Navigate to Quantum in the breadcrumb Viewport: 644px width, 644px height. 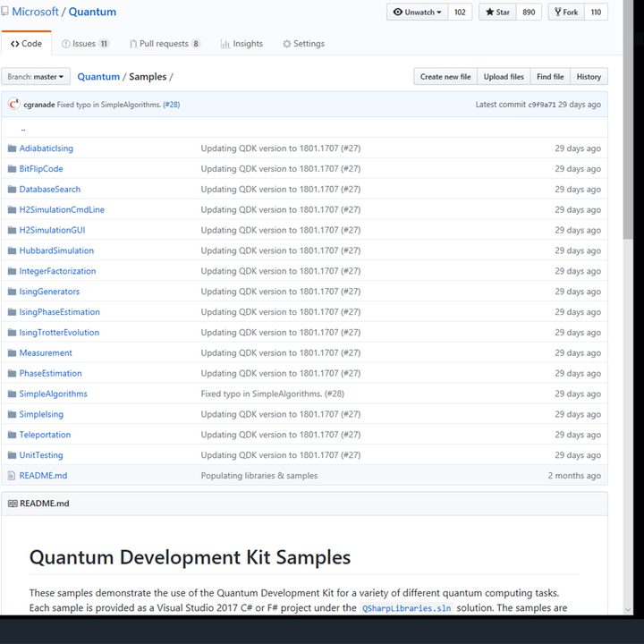coord(98,77)
